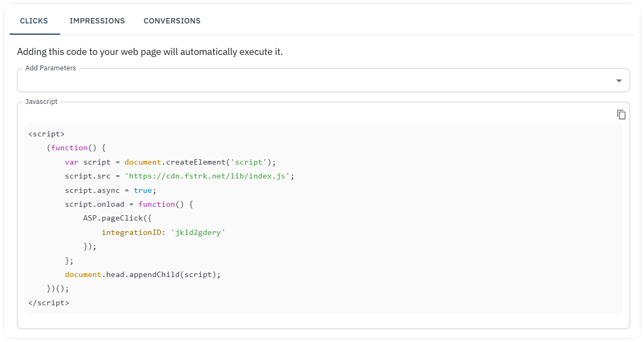Click the dropdown chevron arrow
Screen dimensions: 644x342
[x=618, y=80]
